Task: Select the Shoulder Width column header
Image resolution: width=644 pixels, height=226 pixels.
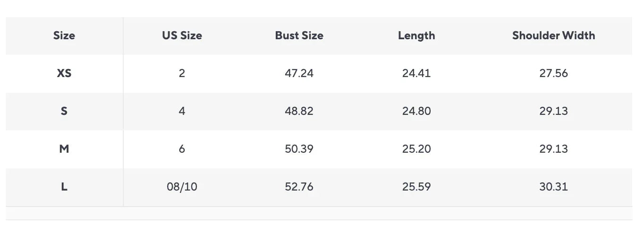Action: pyautogui.click(x=553, y=35)
